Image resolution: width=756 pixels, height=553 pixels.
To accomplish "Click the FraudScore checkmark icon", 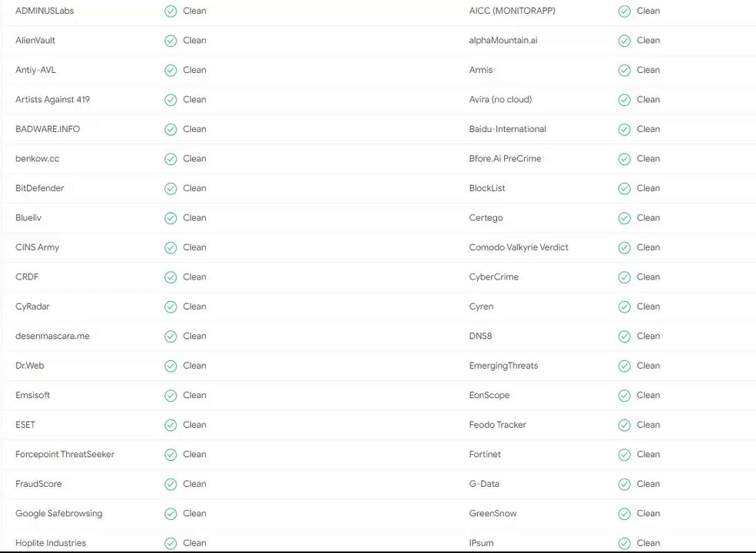I will pos(171,484).
